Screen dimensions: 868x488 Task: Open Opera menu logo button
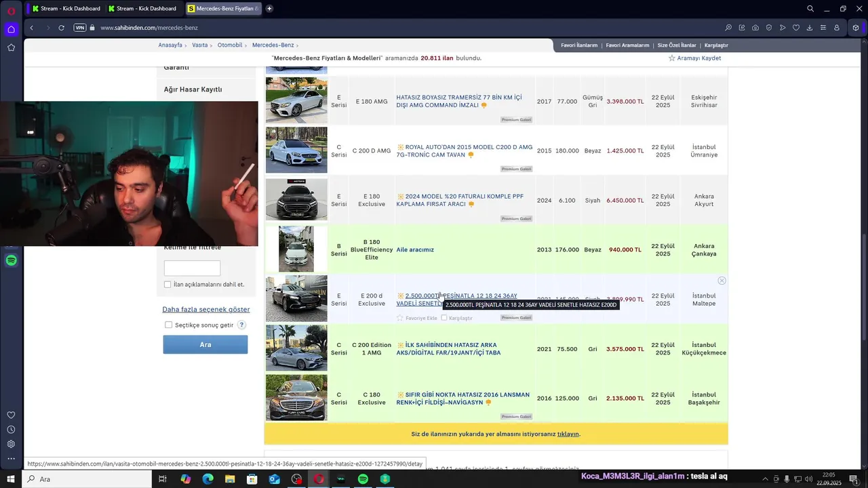[x=11, y=10]
